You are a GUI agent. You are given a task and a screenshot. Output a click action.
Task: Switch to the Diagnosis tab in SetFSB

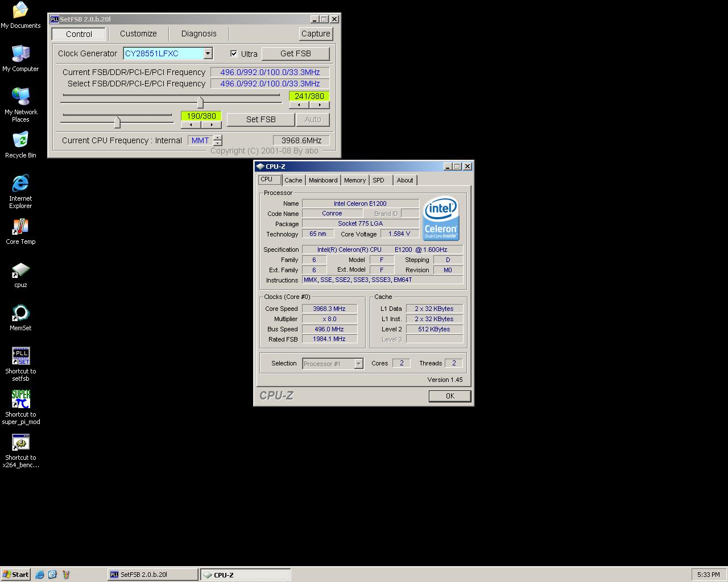pyautogui.click(x=198, y=34)
